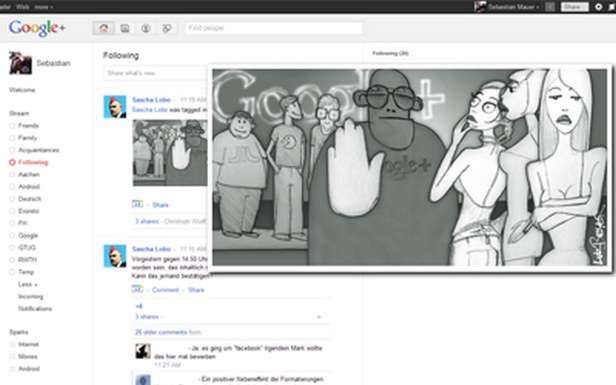
Task: Open the Home stream icon in toolbar
Action: click(x=104, y=28)
